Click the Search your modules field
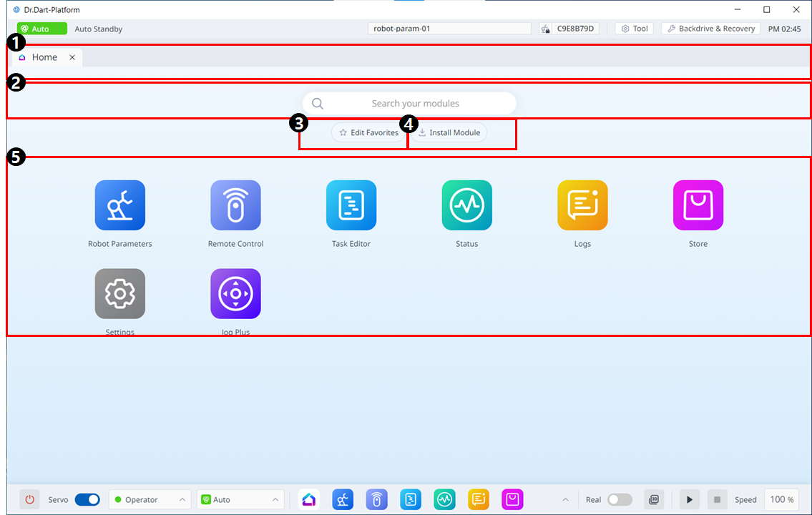Screen dimensions: 812x515 pyautogui.click(x=408, y=103)
